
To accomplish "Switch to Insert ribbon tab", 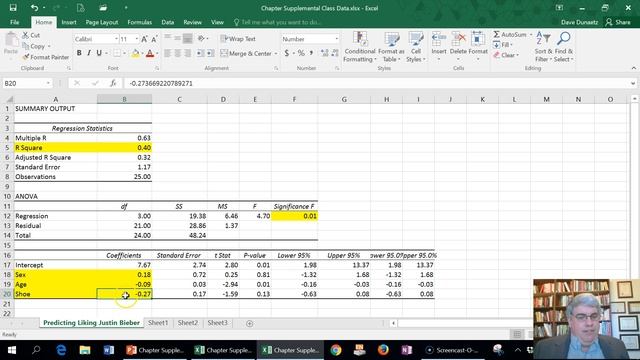I will coord(69,22).
